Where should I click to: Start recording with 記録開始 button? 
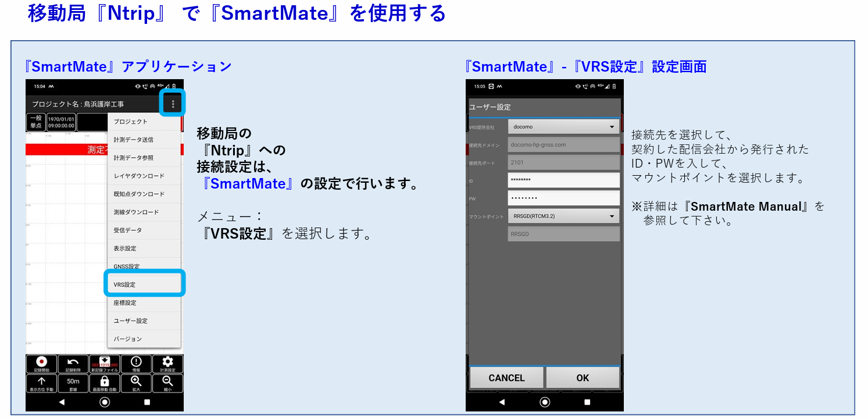coord(42,364)
